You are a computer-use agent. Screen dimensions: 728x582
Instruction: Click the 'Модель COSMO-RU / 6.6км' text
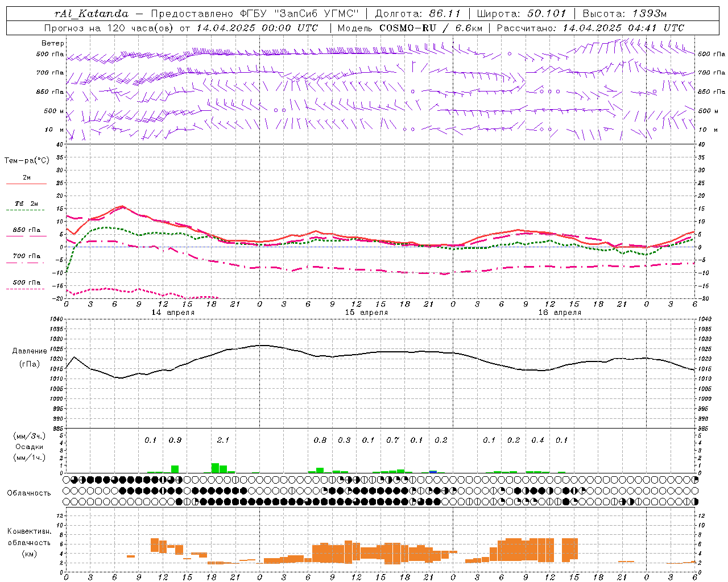pyautogui.click(x=410, y=28)
